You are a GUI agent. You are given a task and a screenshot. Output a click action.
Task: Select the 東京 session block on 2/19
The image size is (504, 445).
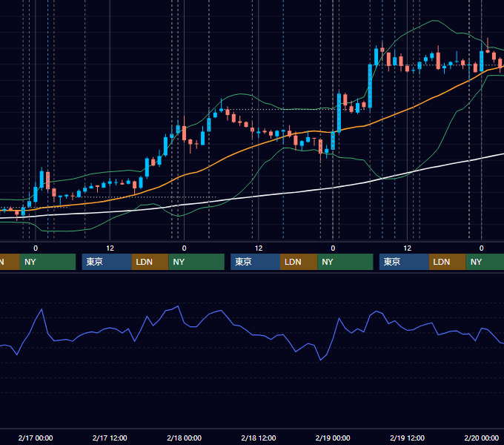coord(404,262)
